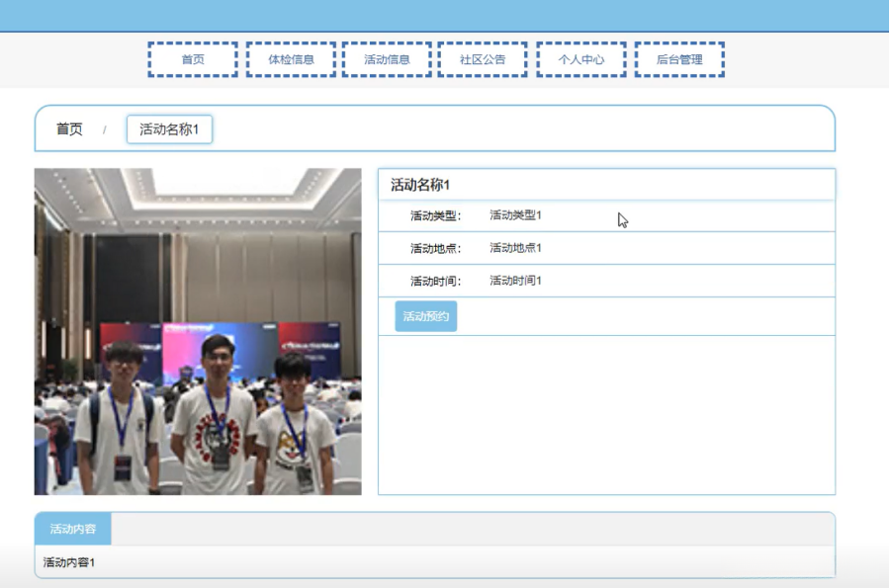Select the 活动类型1 value

[x=515, y=215]
